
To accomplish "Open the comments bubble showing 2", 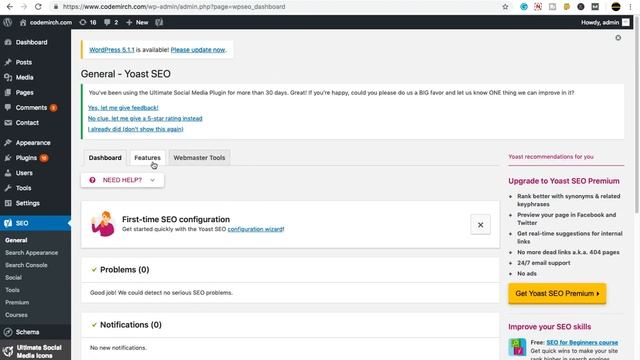I will [111, 22].
